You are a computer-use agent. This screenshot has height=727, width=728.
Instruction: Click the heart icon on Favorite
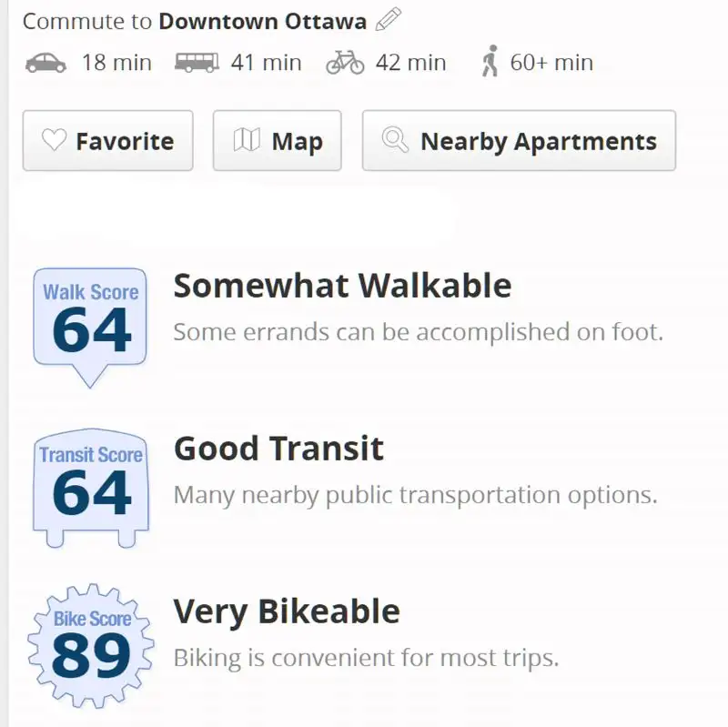pos(55,141)
